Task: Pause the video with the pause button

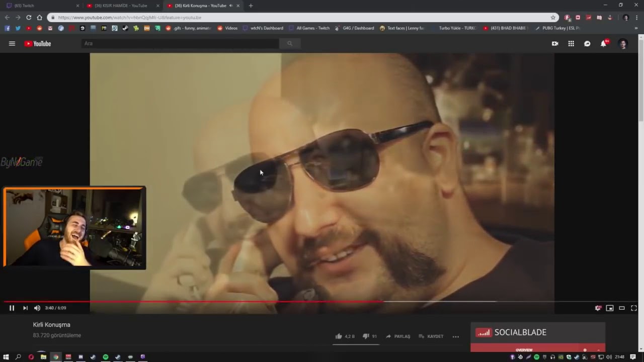Action: point(12,308)
